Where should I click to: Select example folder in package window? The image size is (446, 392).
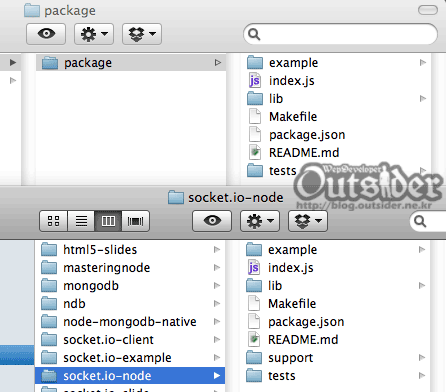tap(336, 63)
